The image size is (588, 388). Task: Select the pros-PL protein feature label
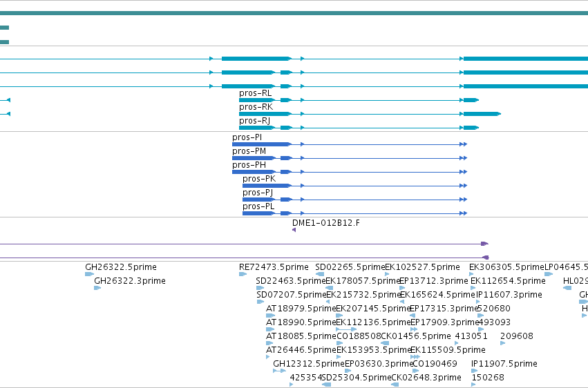(x=258, y=206)
